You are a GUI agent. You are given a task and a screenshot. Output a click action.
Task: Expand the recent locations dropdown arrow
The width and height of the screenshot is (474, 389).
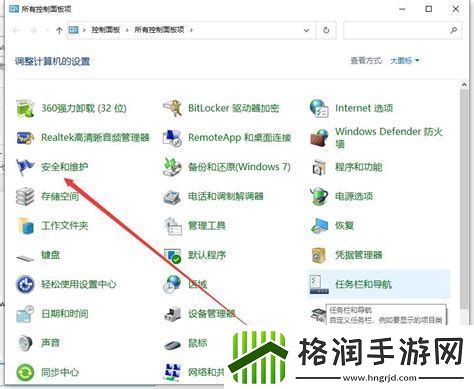(47, 30)
